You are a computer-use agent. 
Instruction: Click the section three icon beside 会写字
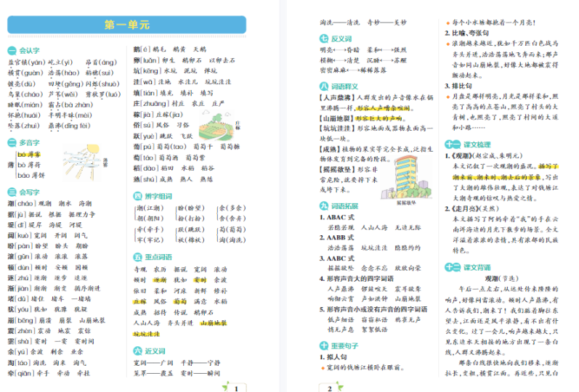point(12,192)
